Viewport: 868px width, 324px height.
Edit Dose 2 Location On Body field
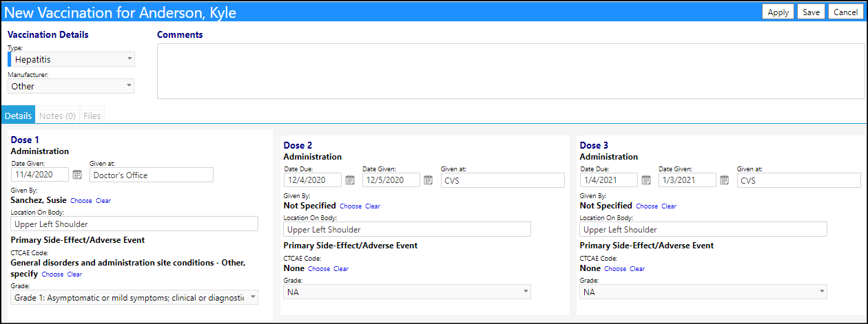407,229
